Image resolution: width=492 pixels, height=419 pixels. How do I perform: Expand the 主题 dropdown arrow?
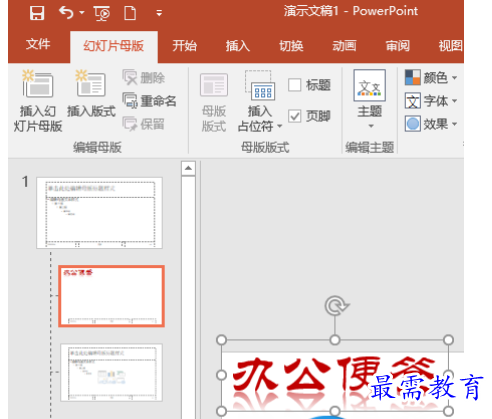[371, 126]
